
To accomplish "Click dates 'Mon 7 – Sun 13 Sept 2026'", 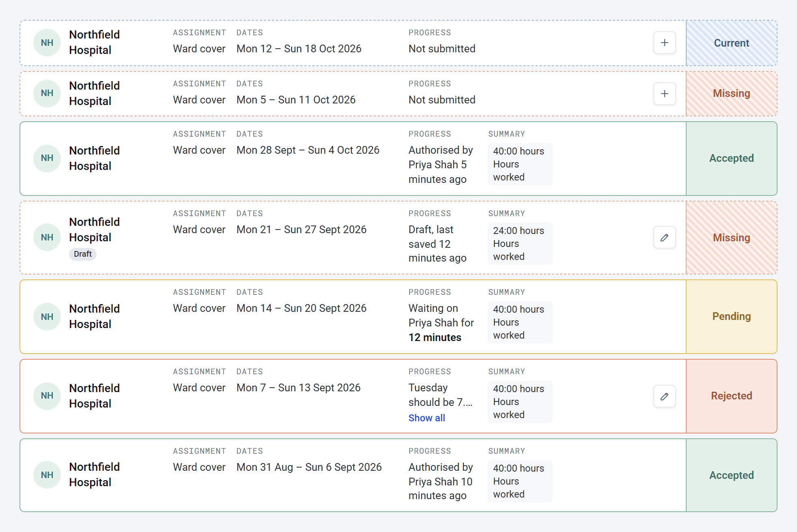I will (x=298, y=388).
